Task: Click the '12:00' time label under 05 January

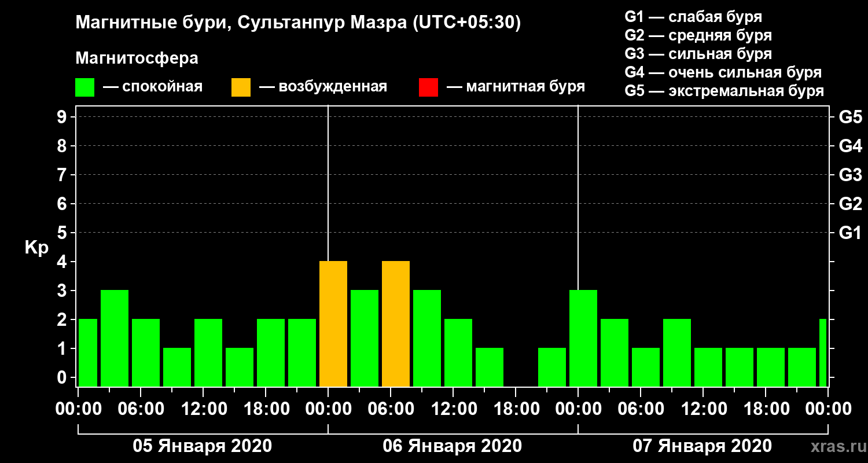Action: click(x=204, y=409)
